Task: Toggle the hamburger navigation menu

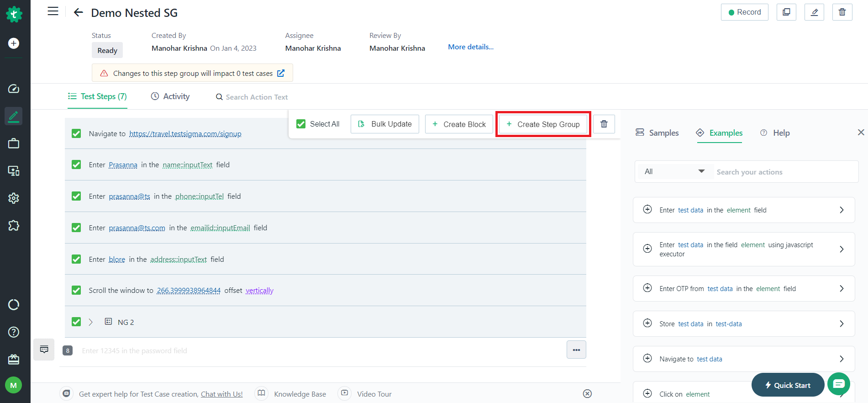Action: [x=53, y=11]
